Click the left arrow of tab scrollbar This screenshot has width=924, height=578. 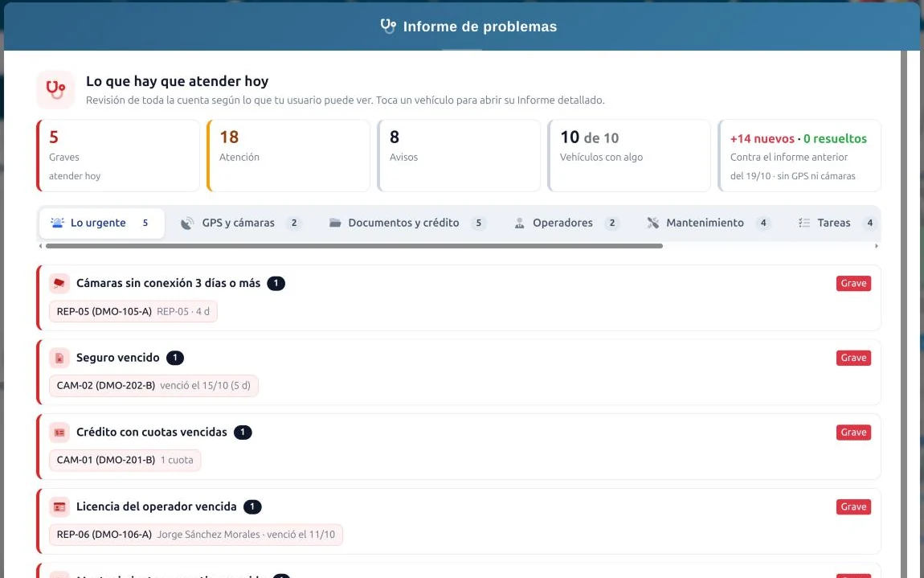tap(40, 246)
